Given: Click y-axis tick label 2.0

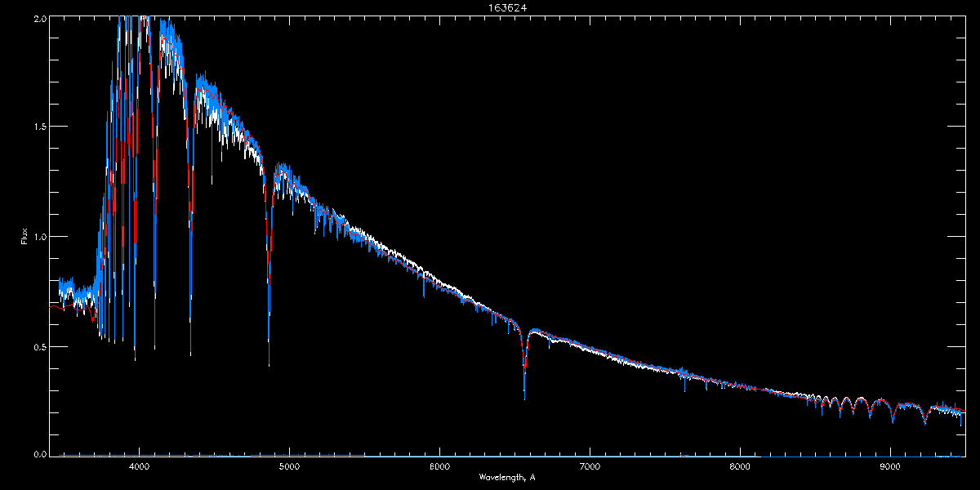Looking at the screenshot, I should point(39,18).
